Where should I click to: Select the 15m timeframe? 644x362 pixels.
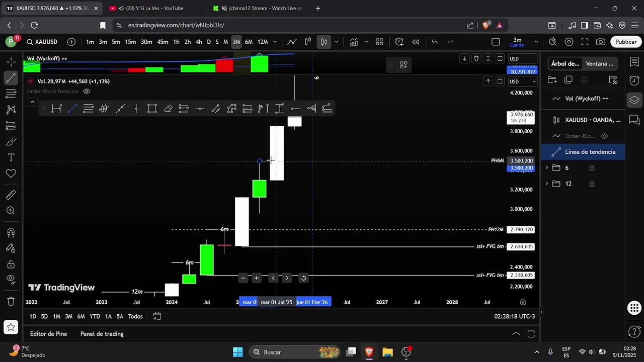[130, 42]
